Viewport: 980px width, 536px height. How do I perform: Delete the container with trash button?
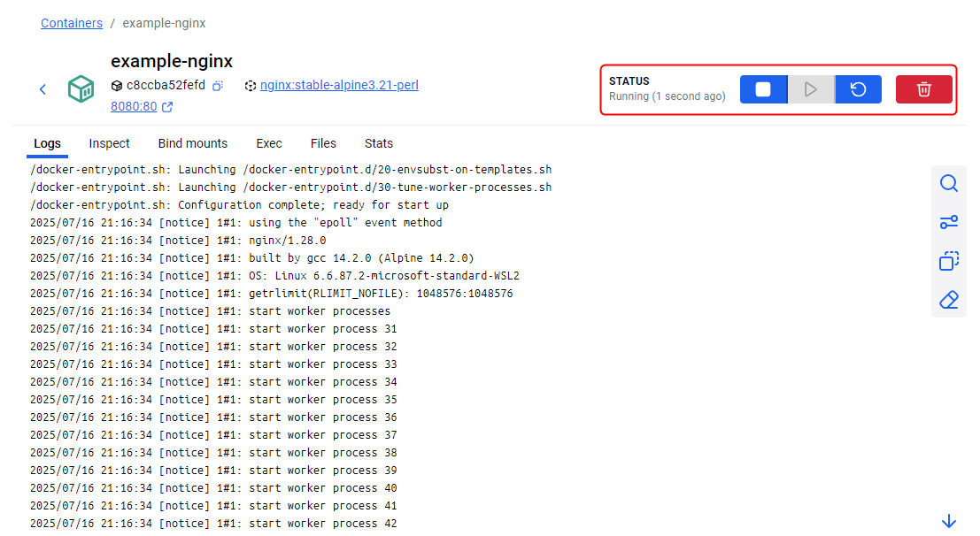point(923,89)
